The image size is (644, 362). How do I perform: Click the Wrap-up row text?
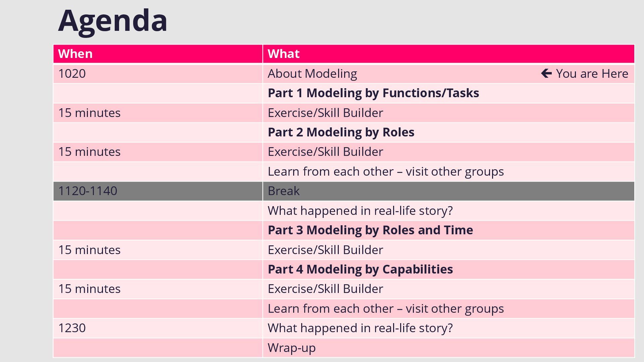(291, 348)
